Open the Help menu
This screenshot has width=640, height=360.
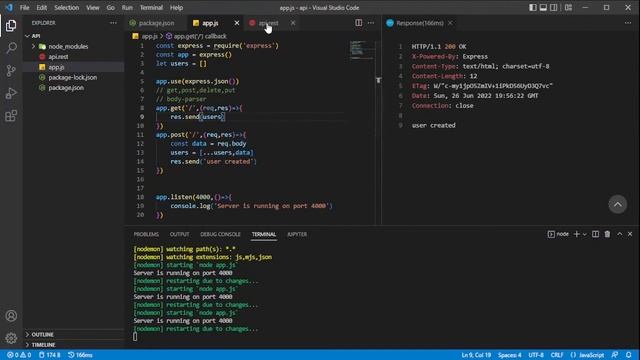[176, 7]
